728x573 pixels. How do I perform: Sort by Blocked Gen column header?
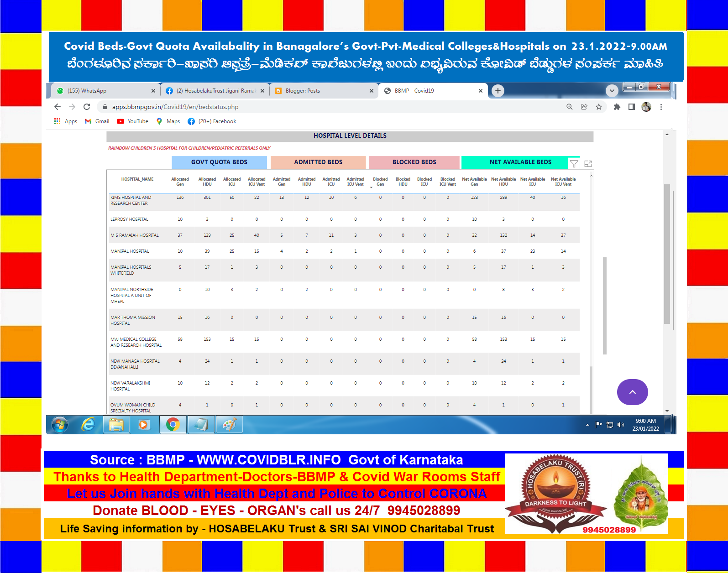pos(380,182)
